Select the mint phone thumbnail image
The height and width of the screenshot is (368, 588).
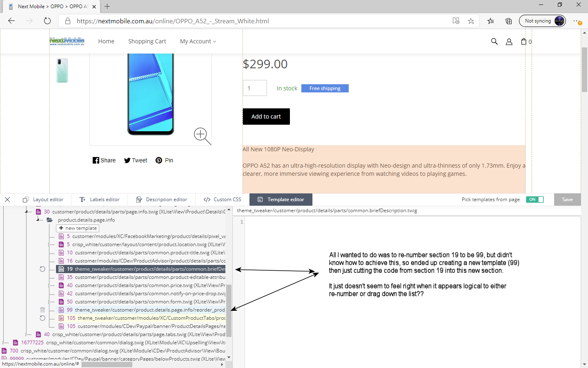[x=62, y=70]
